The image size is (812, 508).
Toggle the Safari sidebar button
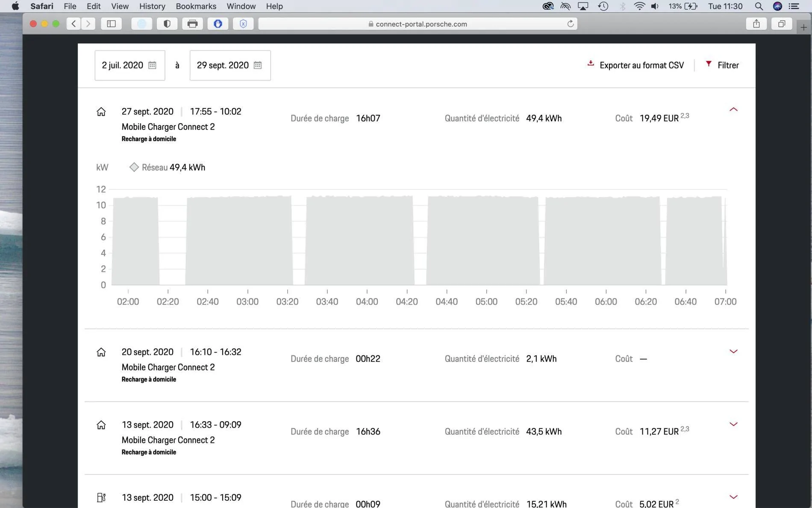[112, 24]
